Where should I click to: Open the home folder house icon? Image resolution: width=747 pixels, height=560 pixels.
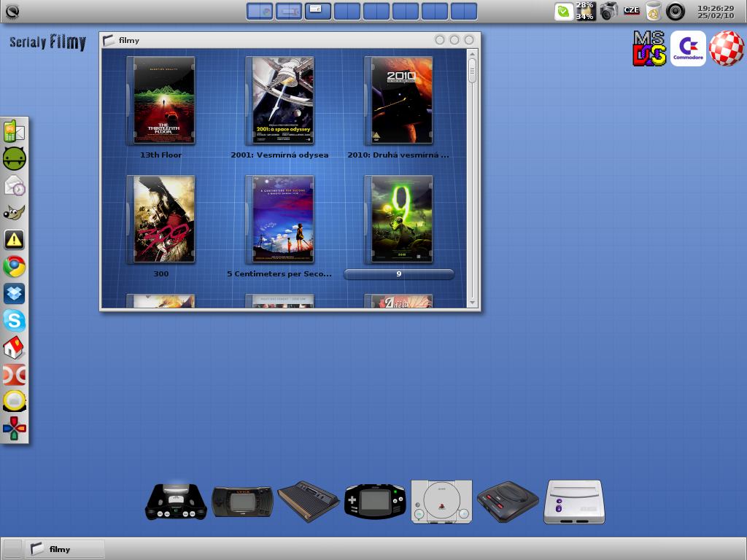coord(15,348)
